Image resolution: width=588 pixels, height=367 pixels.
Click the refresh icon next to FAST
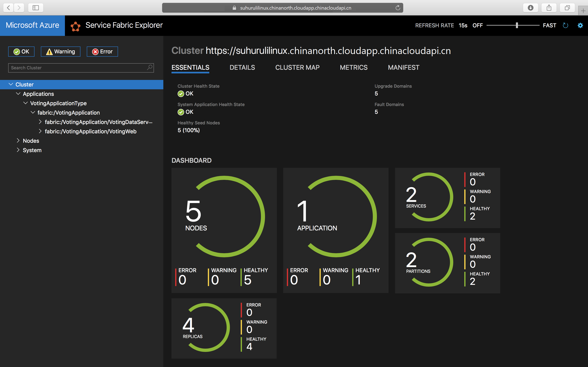click(565, 25)
